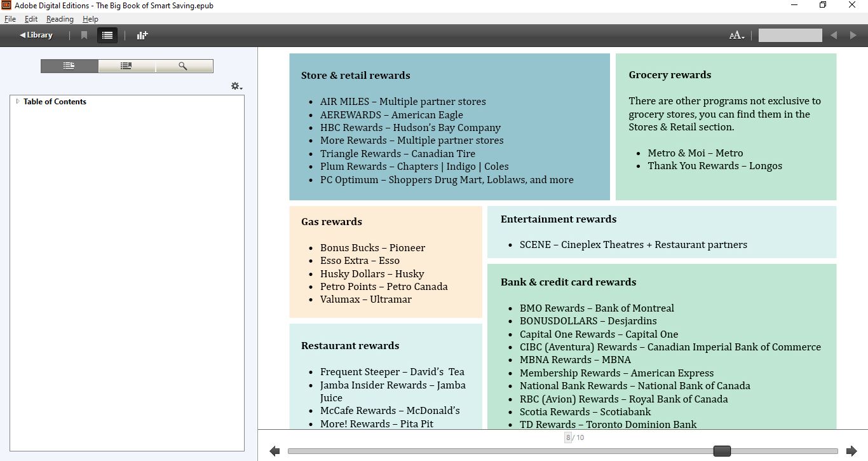The width and height of the screenshot is (868, 461).
Task: Click the 'Gas rewards' heading
Action: [x=332, y=221]
